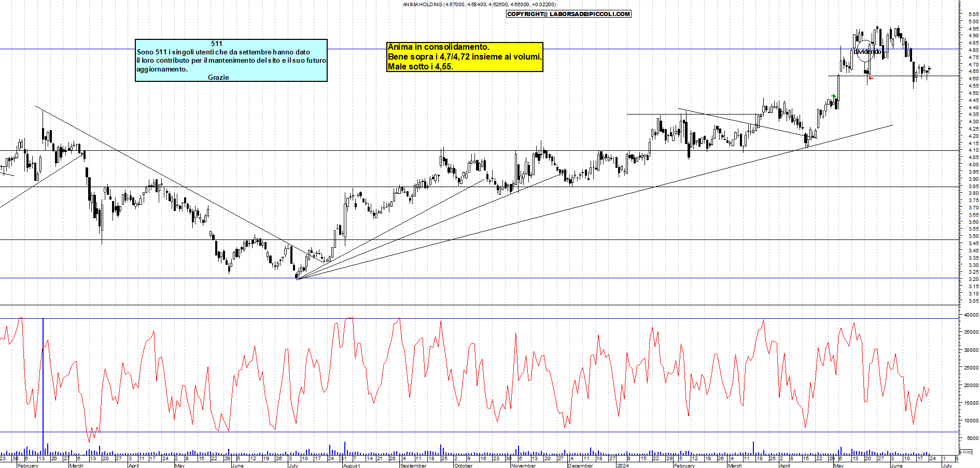Screen dimensions: 980x468
Task: Click the 15000 volume axis label
Action: pyautogui.click(x=971, y=403)
